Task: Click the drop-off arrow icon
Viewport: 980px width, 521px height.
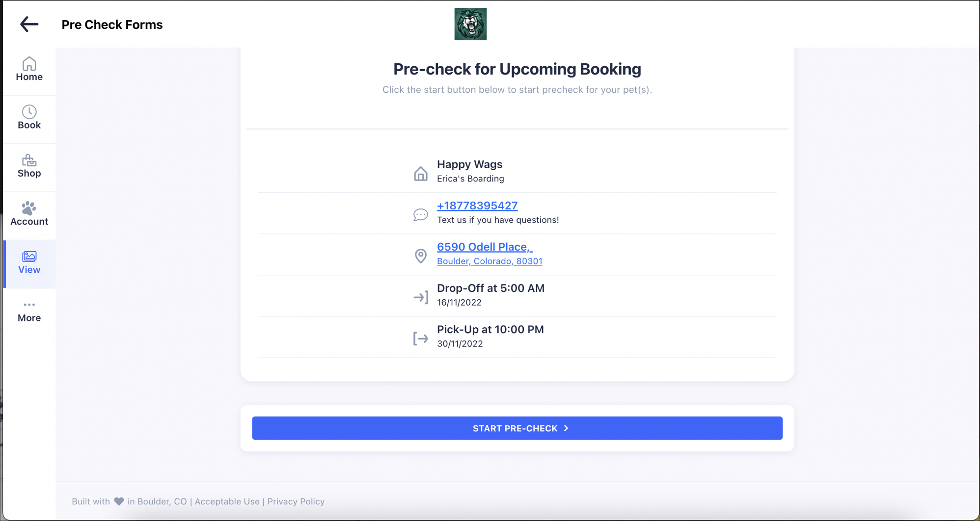Action: [421, 297]
